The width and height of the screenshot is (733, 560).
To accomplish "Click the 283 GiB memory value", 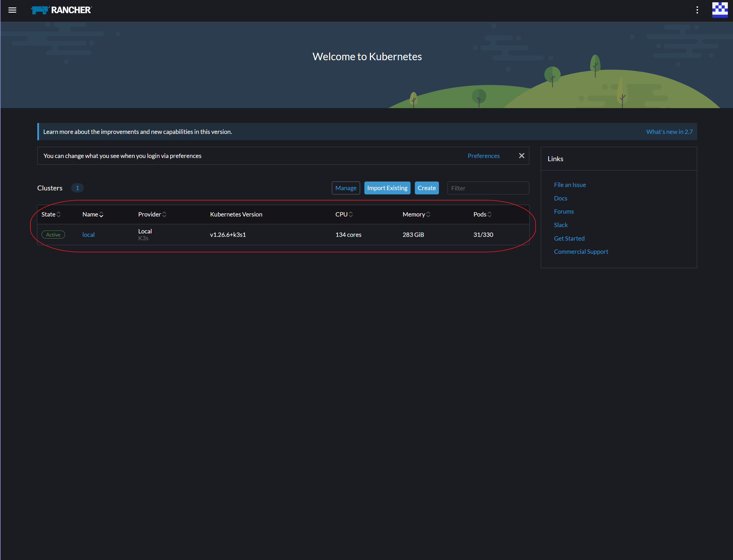I will [x=413, y=235].
